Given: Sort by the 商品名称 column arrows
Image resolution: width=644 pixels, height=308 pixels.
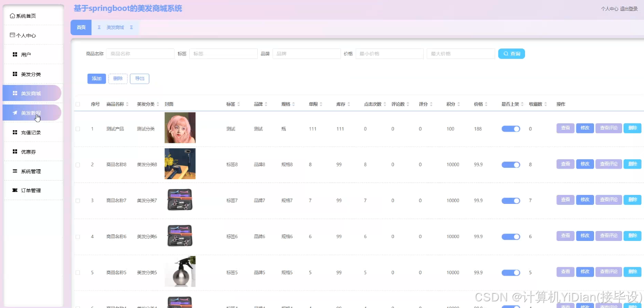Looking at the screenshot, I should point(127,104).
